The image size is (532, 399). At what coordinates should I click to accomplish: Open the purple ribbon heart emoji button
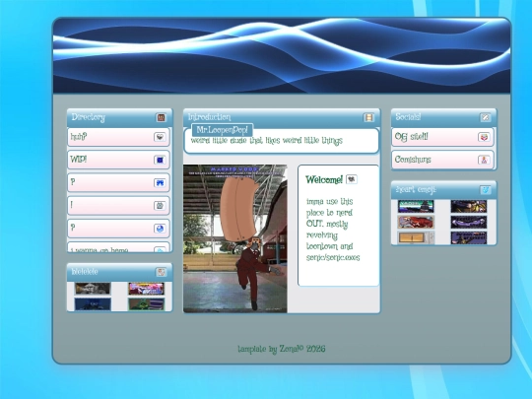[x=469, y=223]
